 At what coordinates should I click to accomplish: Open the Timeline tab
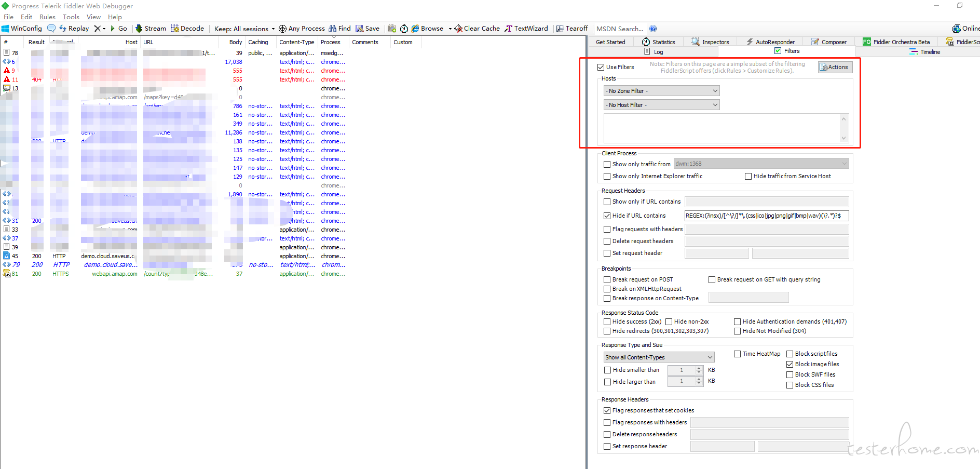[925, 52]
